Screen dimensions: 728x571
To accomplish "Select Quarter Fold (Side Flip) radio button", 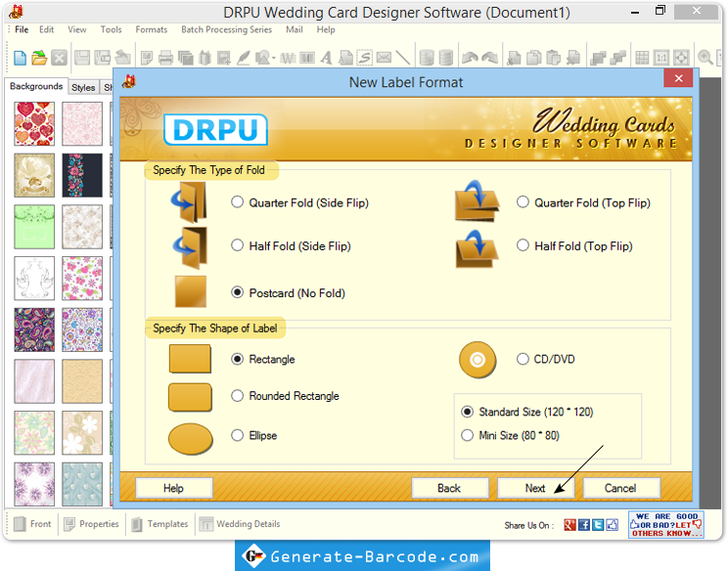I will (x=237, y=201).
